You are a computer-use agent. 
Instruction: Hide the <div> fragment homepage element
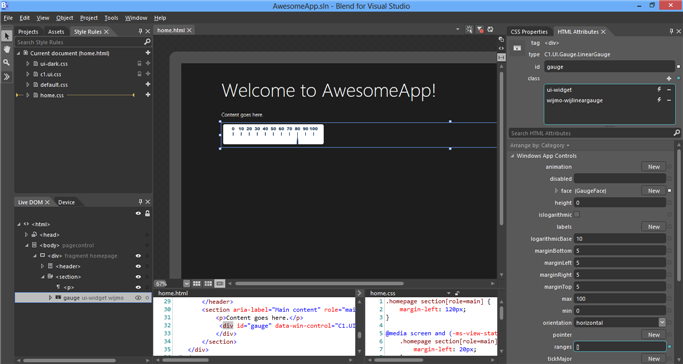(138, 256)
